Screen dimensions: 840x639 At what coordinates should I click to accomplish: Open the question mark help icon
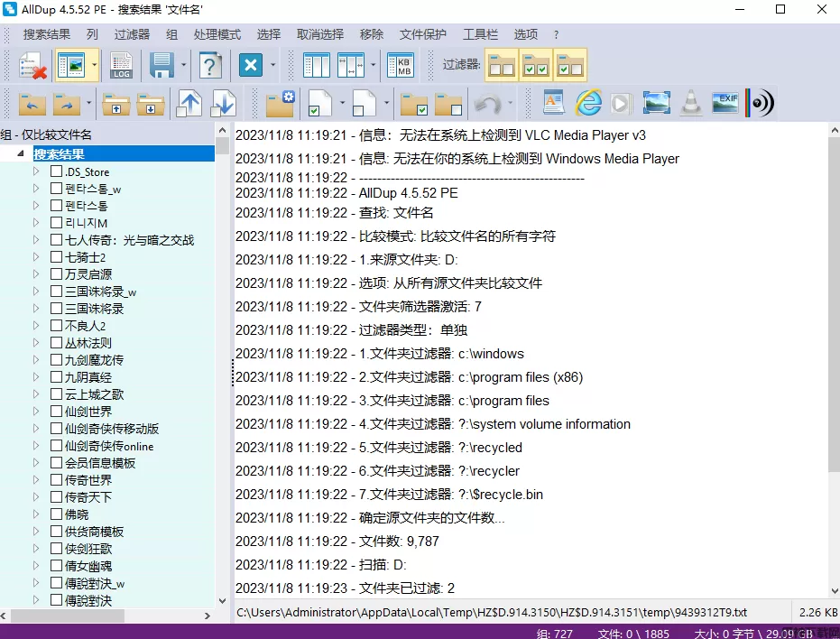point(210,66)
